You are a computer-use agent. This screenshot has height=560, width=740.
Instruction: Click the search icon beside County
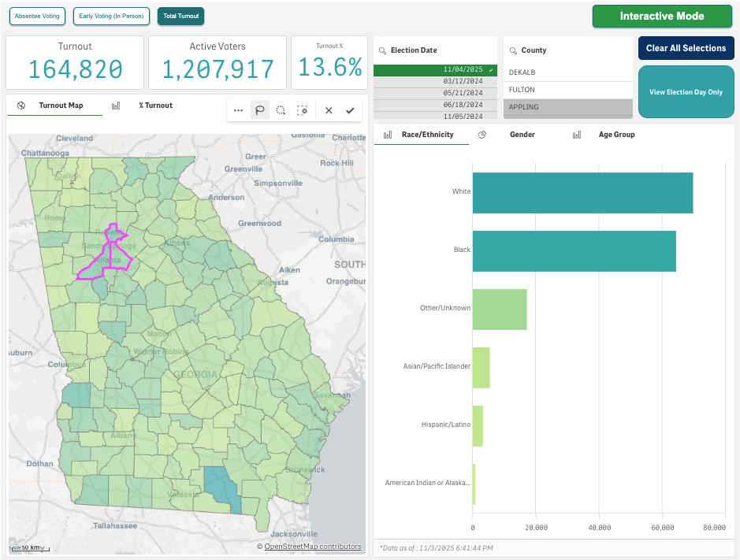pos(513,50)
